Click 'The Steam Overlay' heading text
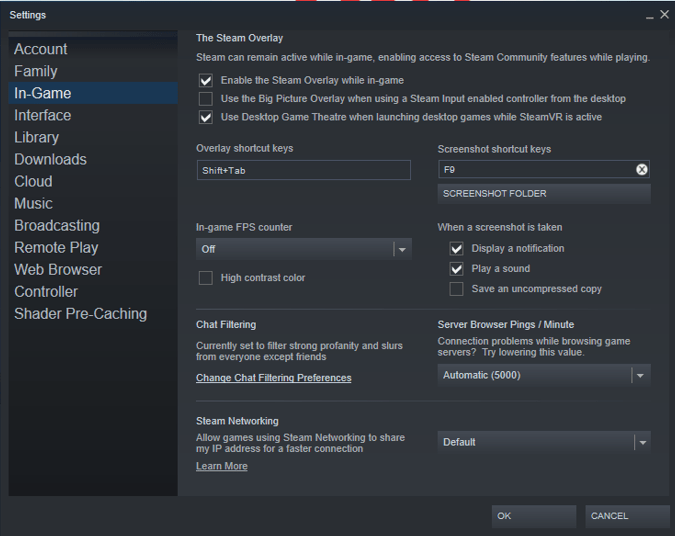 point(240,38)
